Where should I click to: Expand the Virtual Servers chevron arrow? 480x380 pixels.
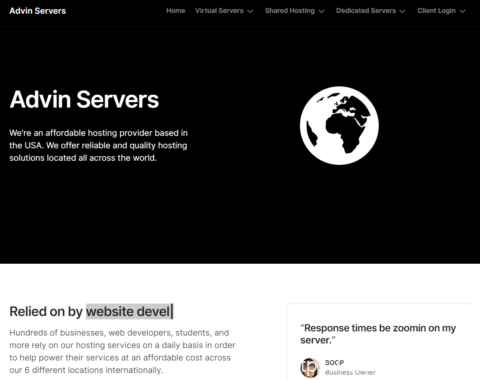pyautogui.click(x=250, y=11)
